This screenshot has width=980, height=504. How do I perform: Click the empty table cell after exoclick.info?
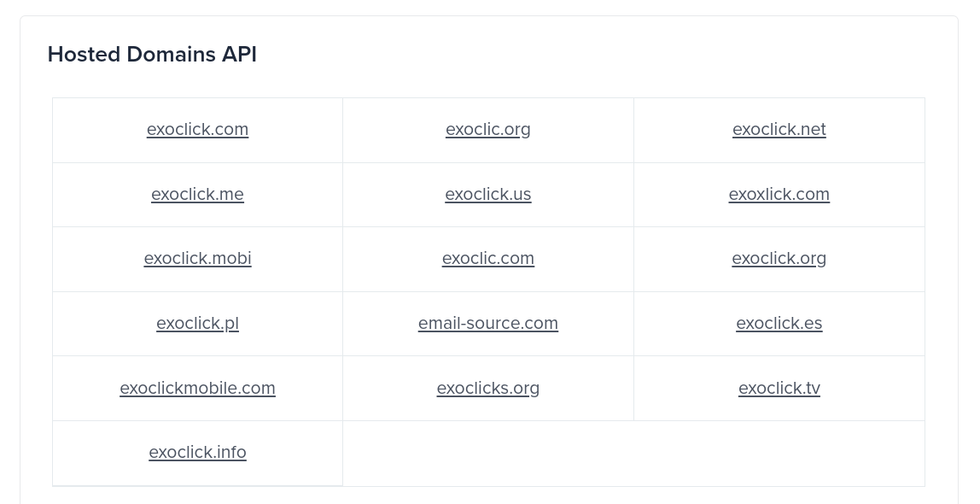(633, 454)
